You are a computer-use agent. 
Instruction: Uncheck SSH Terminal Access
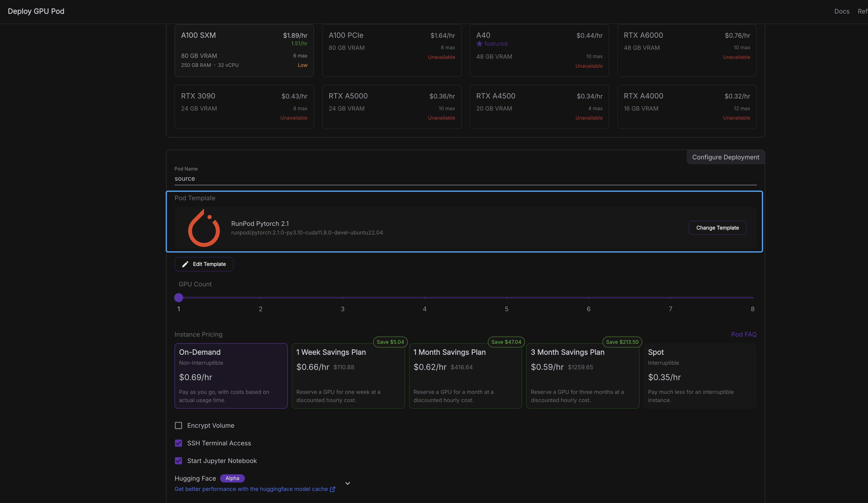click(x=178, y=443)
